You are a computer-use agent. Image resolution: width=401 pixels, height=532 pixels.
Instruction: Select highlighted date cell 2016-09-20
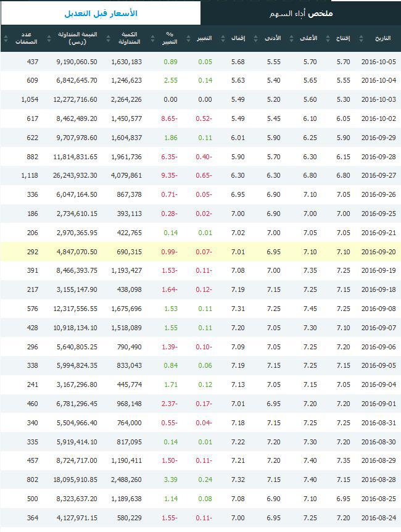[379, 252]
